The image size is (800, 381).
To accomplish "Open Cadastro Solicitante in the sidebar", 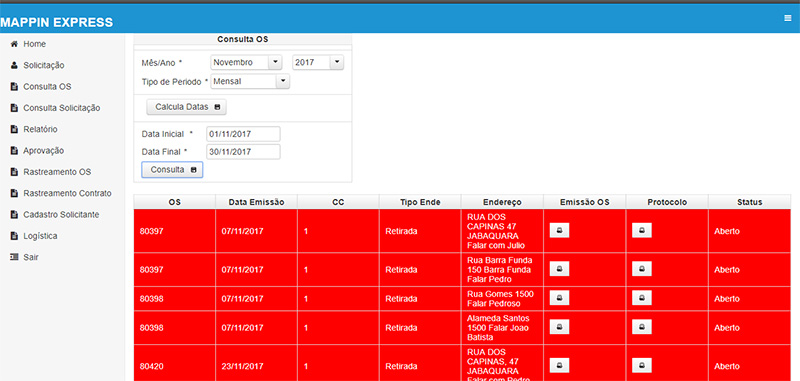I will [61, 215].
